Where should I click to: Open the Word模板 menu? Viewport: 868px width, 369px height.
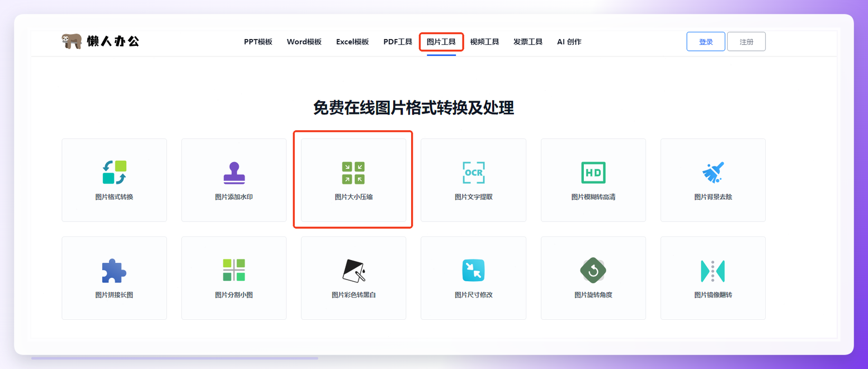pyautogui.click(x=304, y=41)
